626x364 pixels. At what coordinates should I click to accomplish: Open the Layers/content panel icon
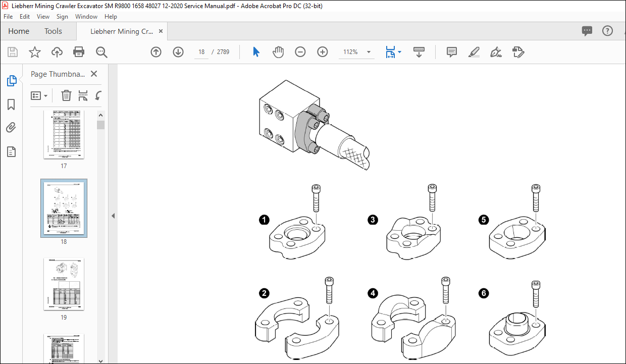click(x=11, y=151)
